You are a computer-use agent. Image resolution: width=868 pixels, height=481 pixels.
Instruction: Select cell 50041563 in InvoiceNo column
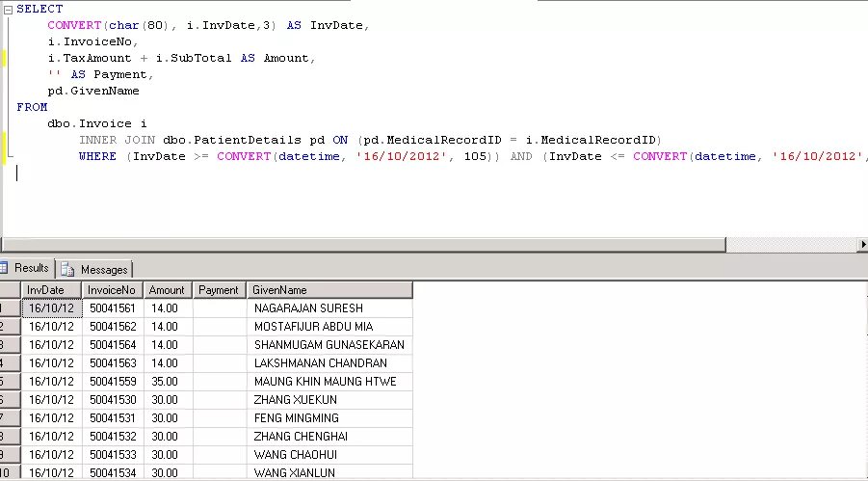click(113, 363)
